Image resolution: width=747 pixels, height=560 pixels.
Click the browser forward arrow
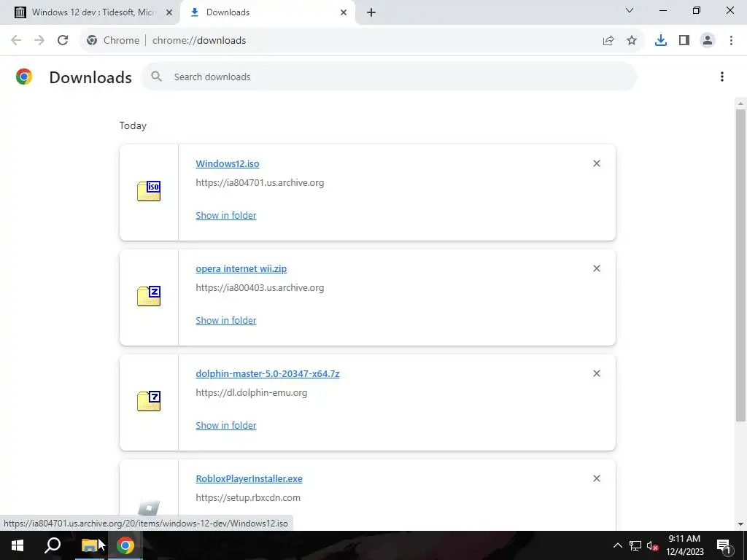coord(39,41)
